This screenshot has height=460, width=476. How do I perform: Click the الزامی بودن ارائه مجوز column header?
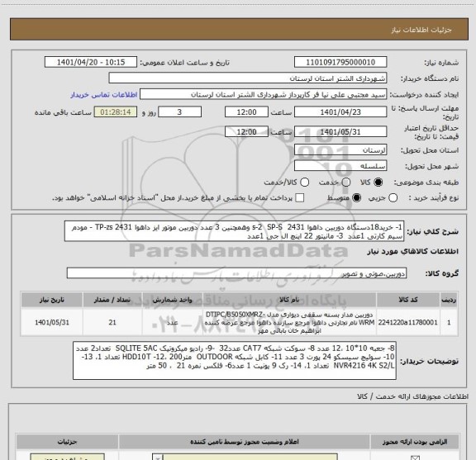[415, 442]
